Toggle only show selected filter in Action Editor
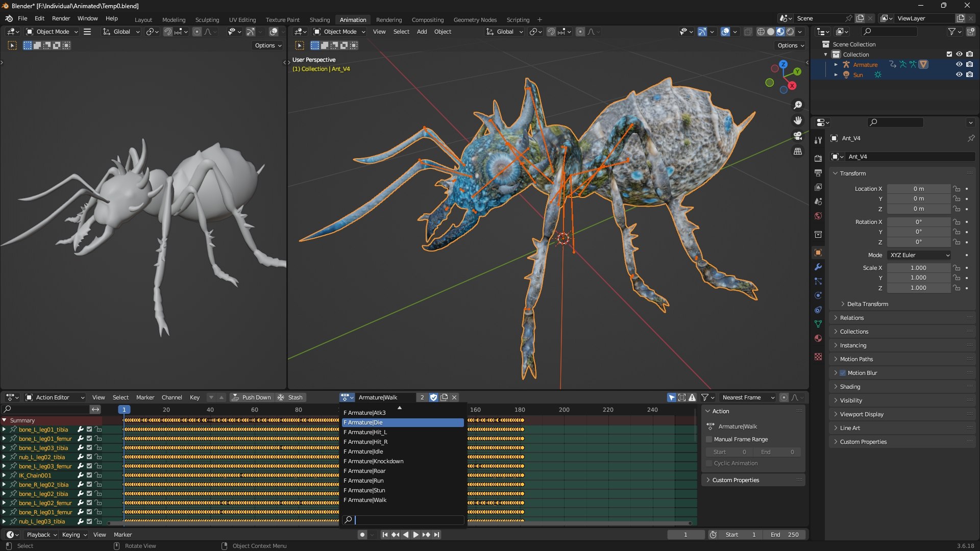Viewport: 980px width, 551px height. coord(672,397)
